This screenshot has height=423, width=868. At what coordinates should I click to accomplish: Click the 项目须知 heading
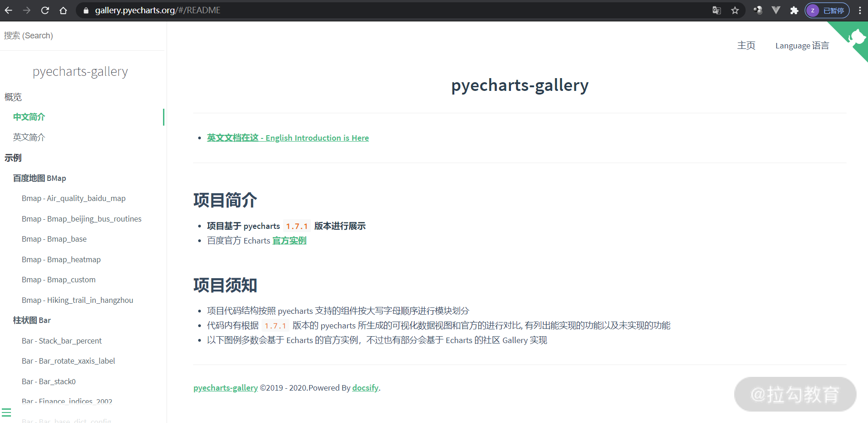coord(225,285)
